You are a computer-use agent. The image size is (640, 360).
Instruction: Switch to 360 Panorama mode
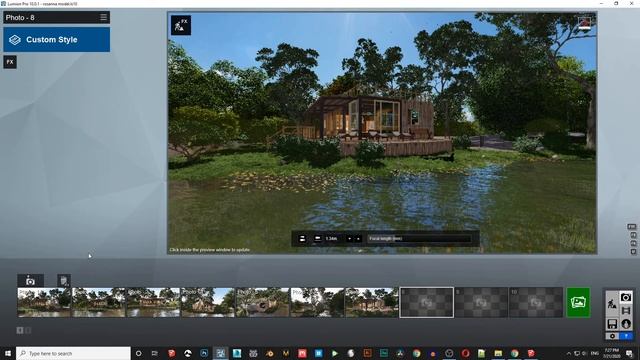[626, 324]
